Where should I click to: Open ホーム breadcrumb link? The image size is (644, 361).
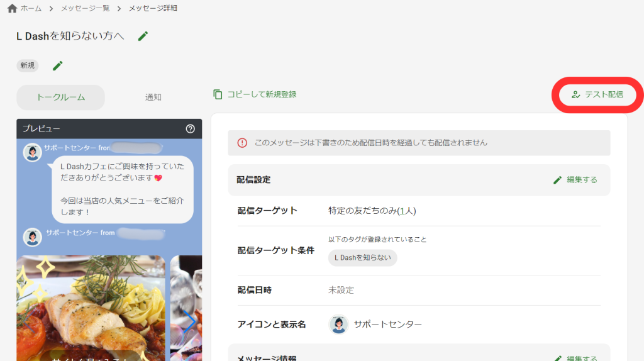31,8
